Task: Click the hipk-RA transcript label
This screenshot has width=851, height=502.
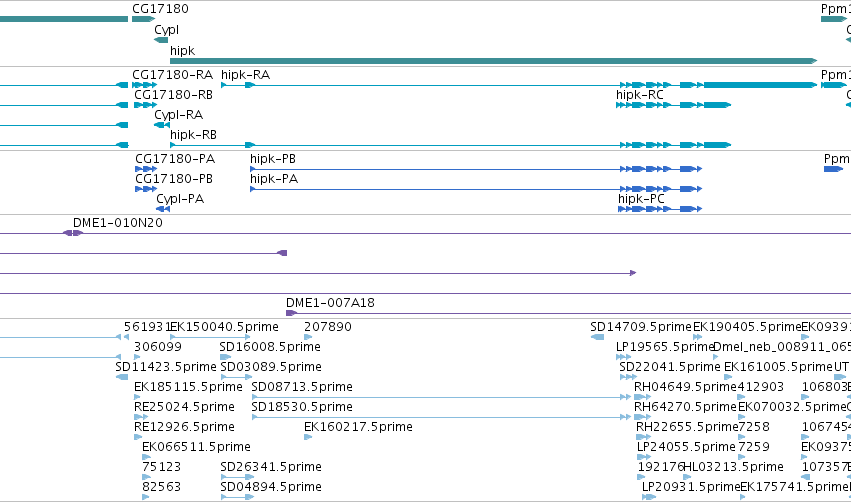Action: coord(245,74)
